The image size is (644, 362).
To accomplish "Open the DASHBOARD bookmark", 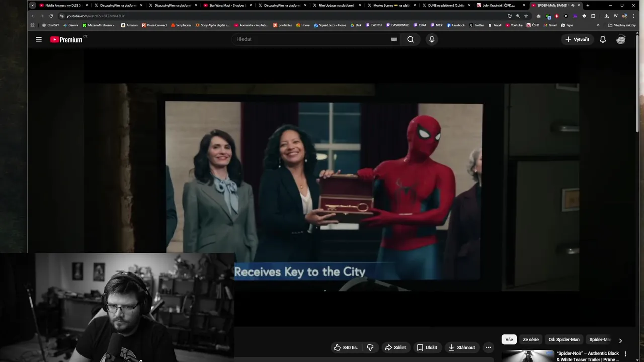I will 397,25.
